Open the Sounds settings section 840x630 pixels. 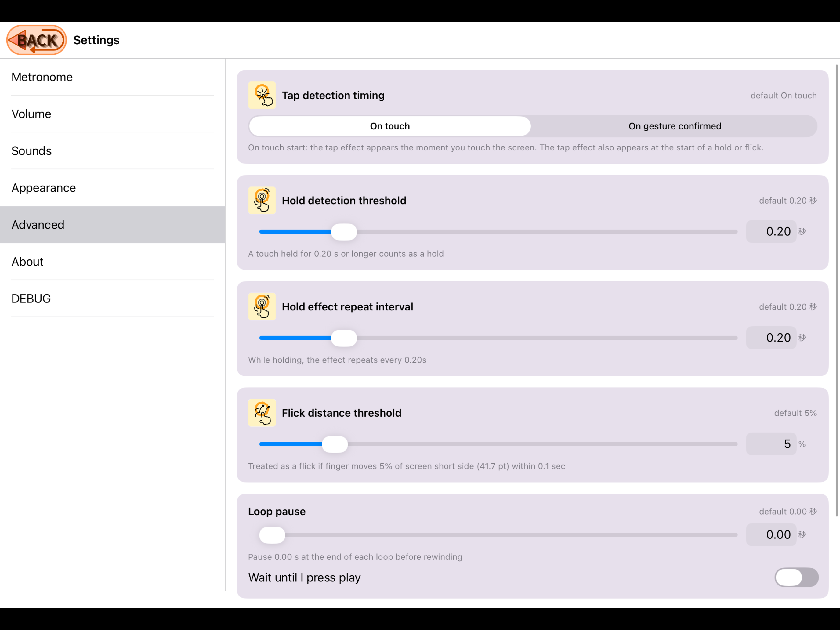tap(112, 151)
